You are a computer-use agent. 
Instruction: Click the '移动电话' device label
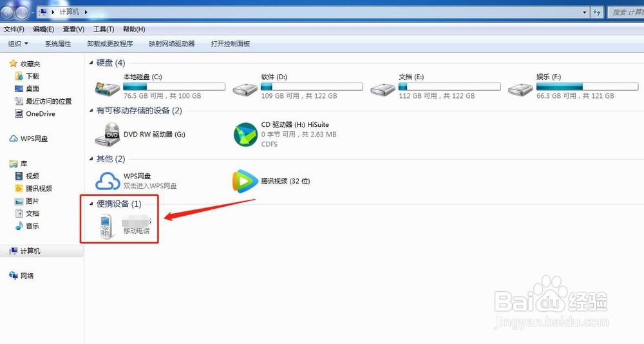(x=137, y=231)
